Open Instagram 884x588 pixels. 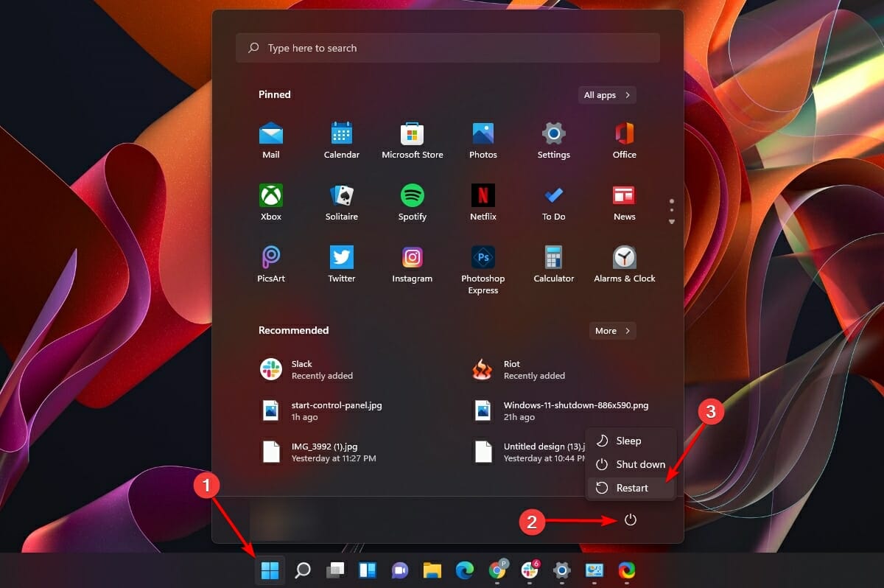pos(412,264)
